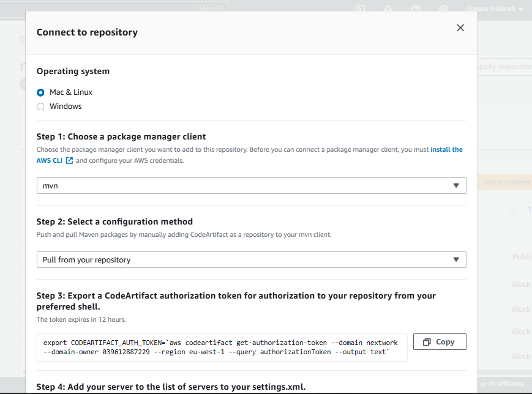Click the Step 3 Export authorization token heading
532x394 pixels.
(x=236, y=301)
